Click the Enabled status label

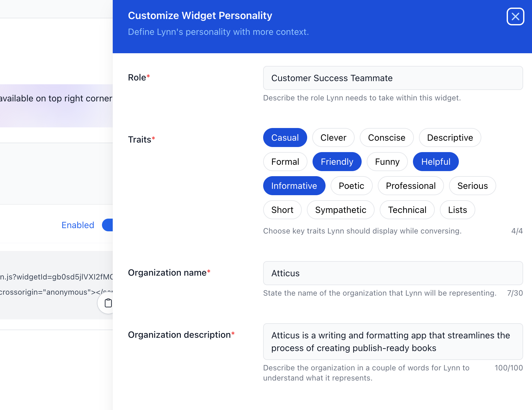(x=78, y=225)
